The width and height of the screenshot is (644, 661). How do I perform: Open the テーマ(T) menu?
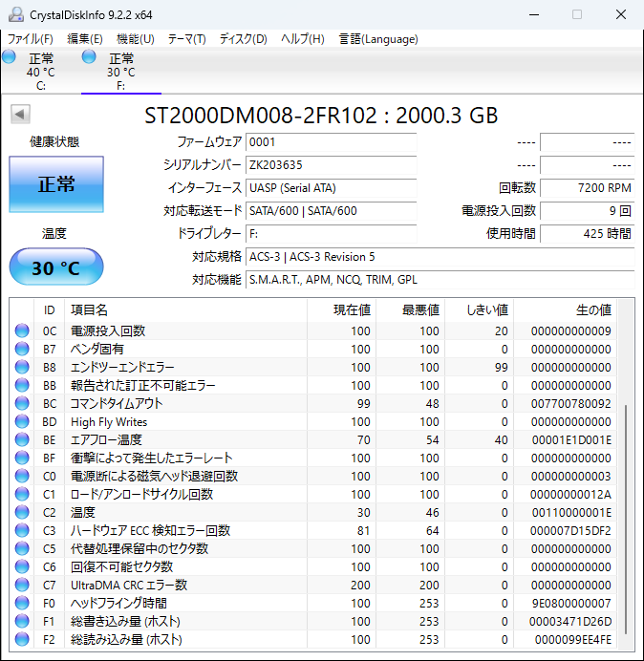(187, 39)
